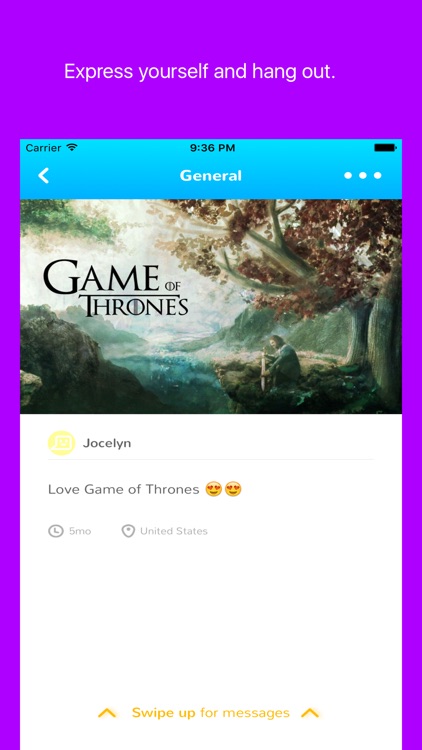Tap the back arrow in header
This screenshot has width=422, height=750.
44,176
